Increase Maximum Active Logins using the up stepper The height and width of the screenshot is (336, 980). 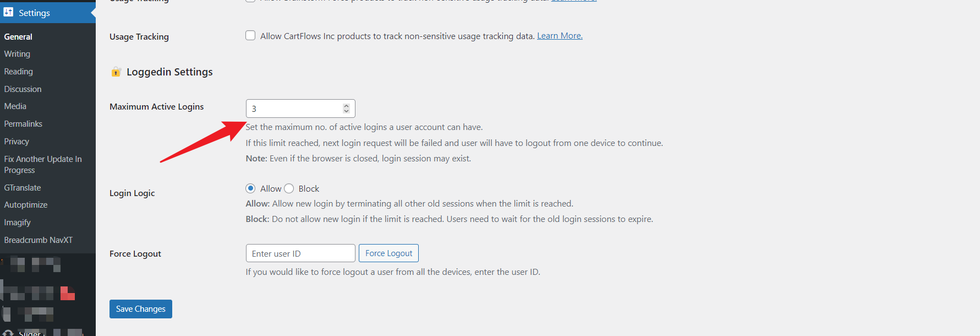click(346, 105)
